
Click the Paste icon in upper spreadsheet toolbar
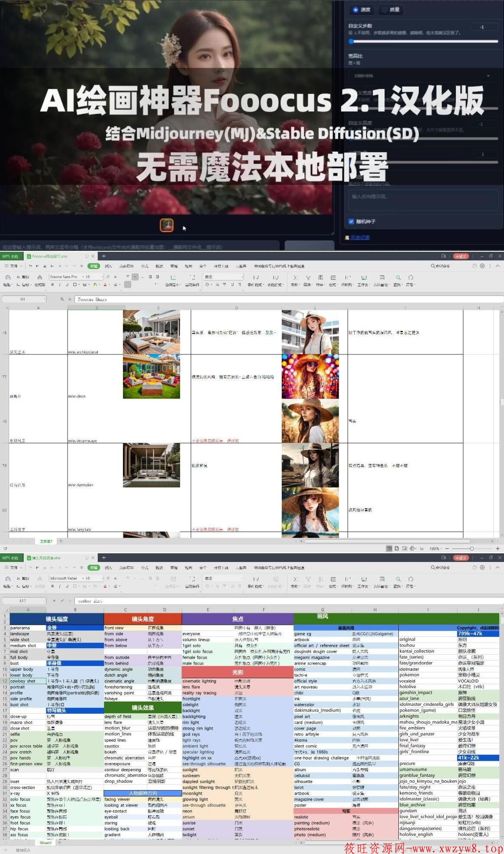point(7,277)
